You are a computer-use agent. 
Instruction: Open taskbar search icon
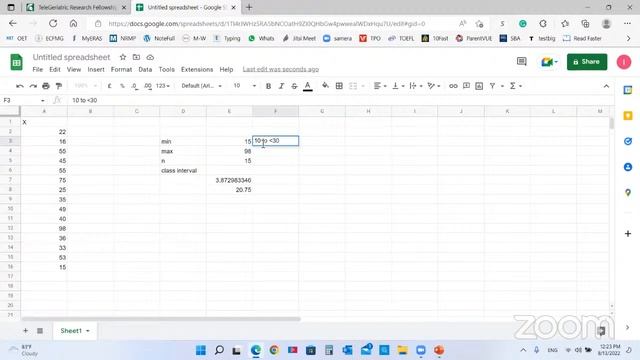pos(219,350)
